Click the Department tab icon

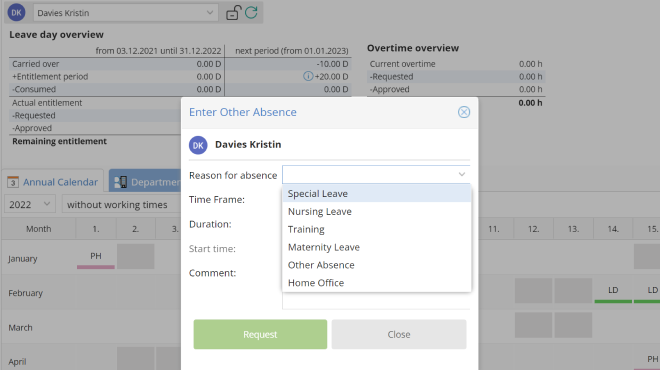click(120, 182)
